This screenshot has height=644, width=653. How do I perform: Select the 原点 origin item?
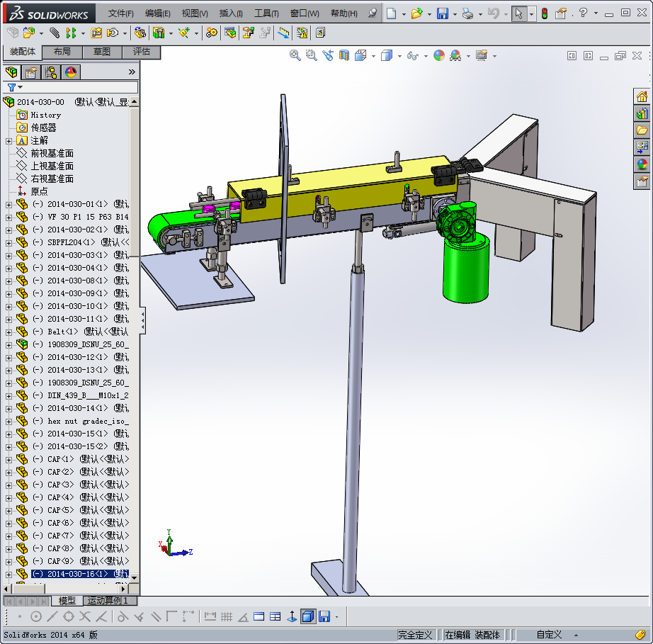coord(39,191)
